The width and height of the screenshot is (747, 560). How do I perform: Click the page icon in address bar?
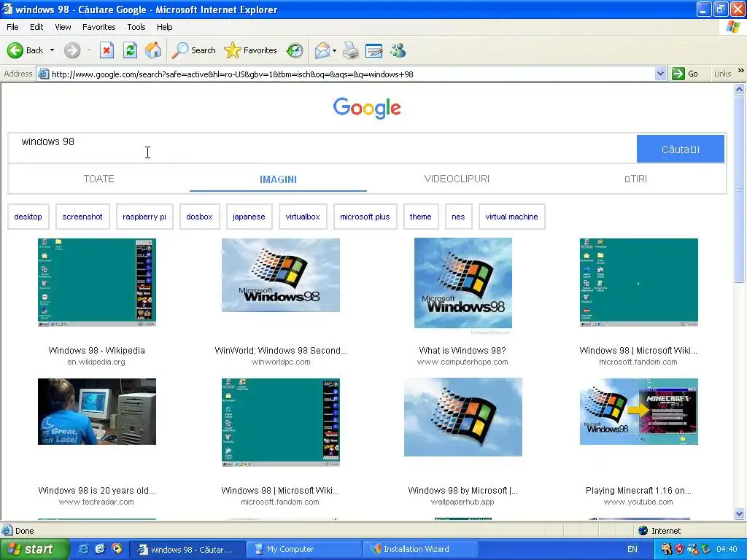43,74
